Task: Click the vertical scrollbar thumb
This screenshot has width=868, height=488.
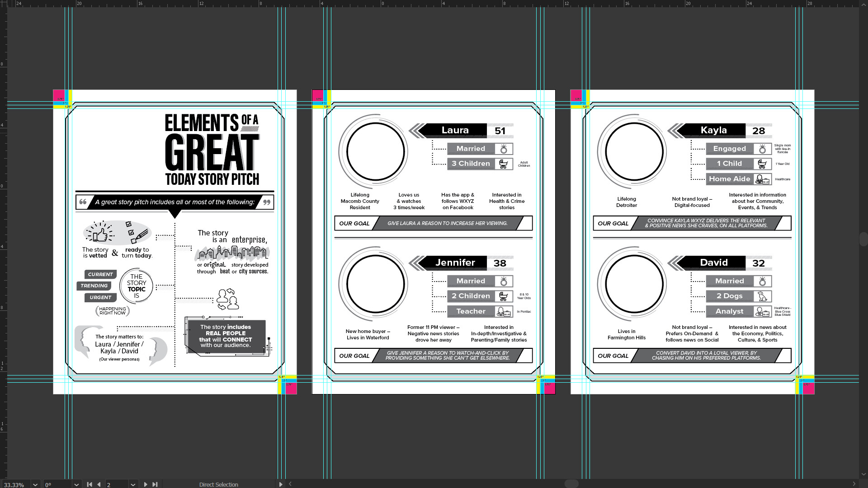Action: [863, 239]
